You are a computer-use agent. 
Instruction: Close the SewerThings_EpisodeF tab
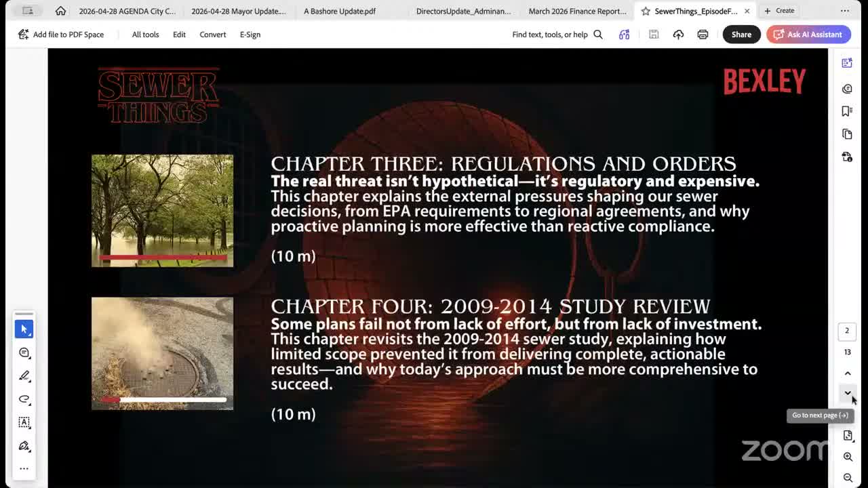[x=747, y=11]
